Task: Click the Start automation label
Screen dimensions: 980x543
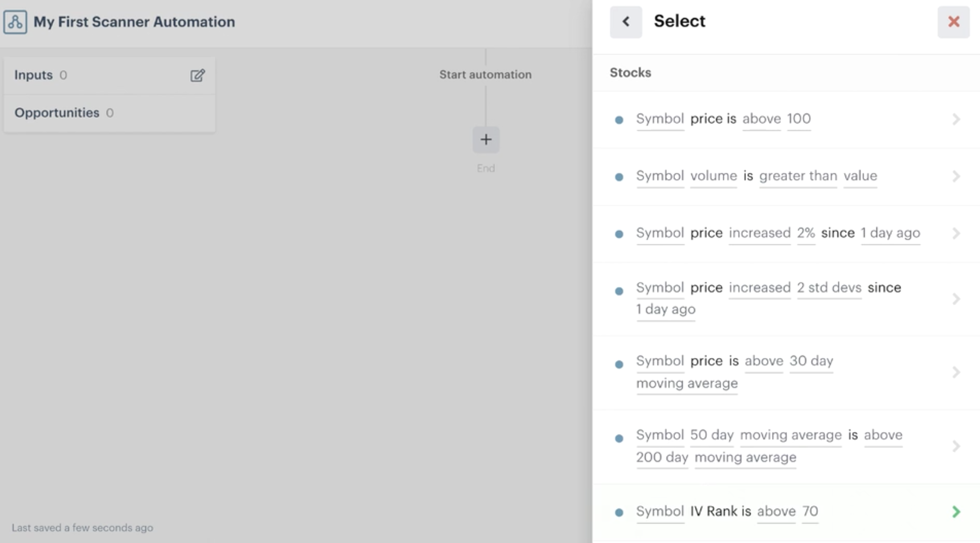Action: (486, 75)
